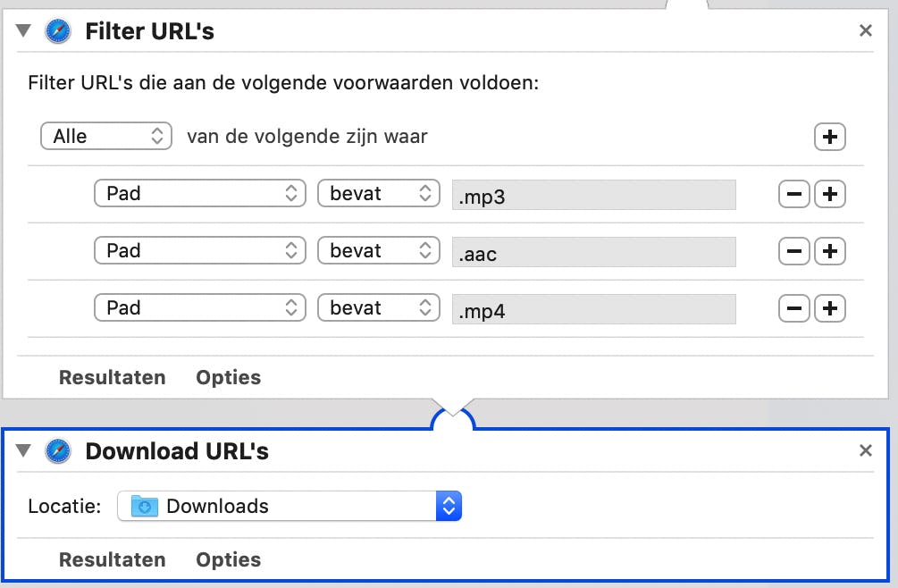Add a condition after the .mp3 row
Screen dimensions: 898x588
(830, 194)
